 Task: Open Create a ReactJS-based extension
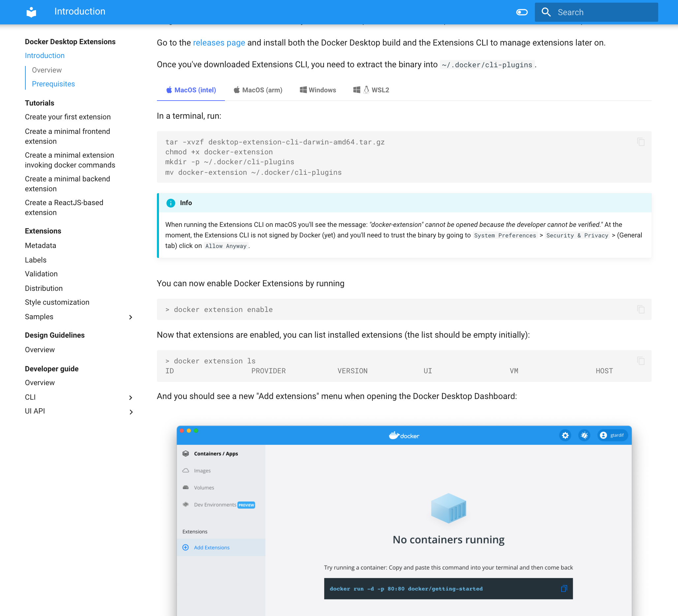coord(64,207)
